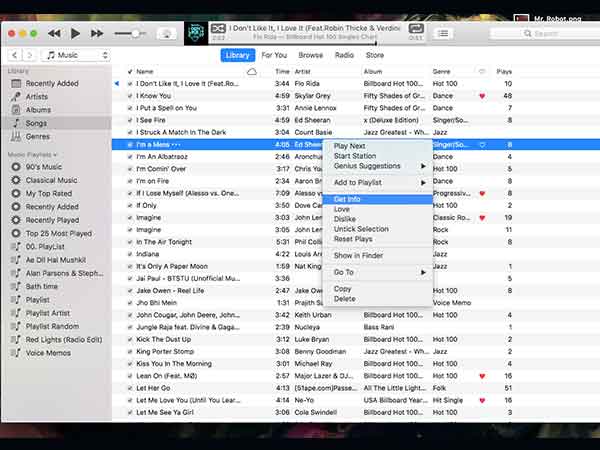Sort by the Time column header

(282, 72)
